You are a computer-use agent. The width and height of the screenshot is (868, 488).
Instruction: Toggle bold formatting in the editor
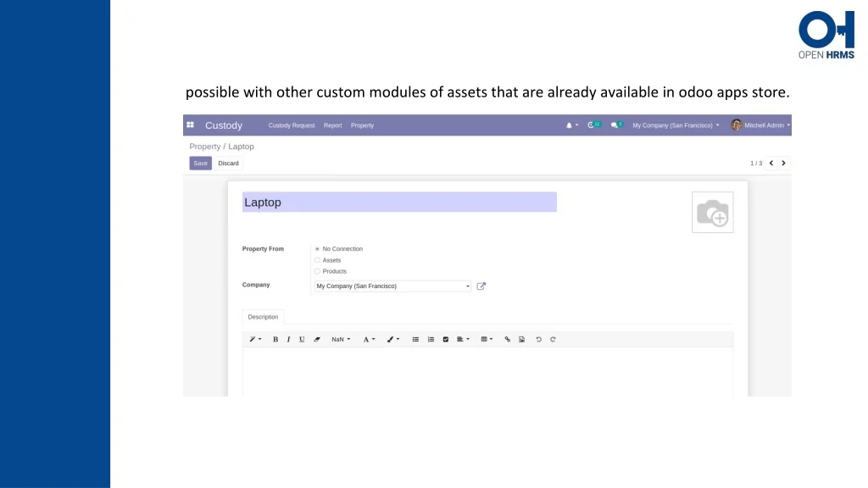tap(275, 339)
